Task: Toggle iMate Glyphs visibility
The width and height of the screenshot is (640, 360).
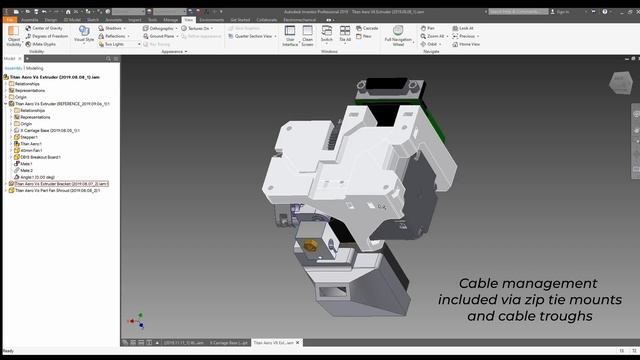Action: tap(40, 44)
